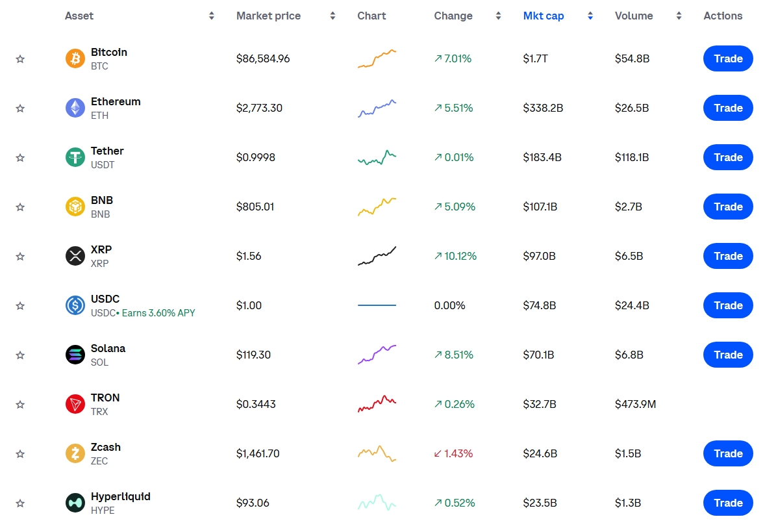Toggle the watchlist star for BNB
Image resolution: width=765 pixels, height=532 pixels.
(x=20, y=207)
